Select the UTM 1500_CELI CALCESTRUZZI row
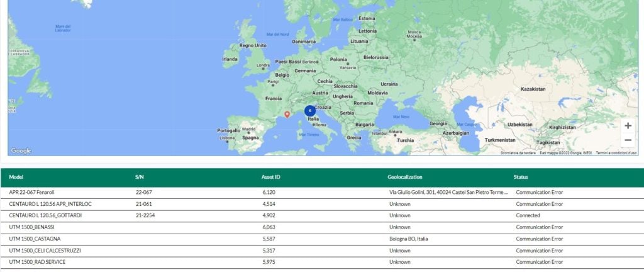Viewport: 644px width, 272px height. [x=322, y=251]
